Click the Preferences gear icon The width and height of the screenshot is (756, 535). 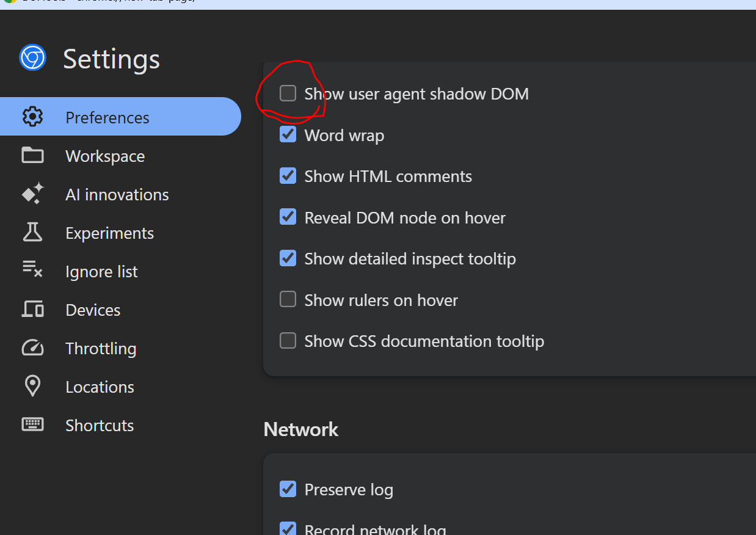pos(32,117)
